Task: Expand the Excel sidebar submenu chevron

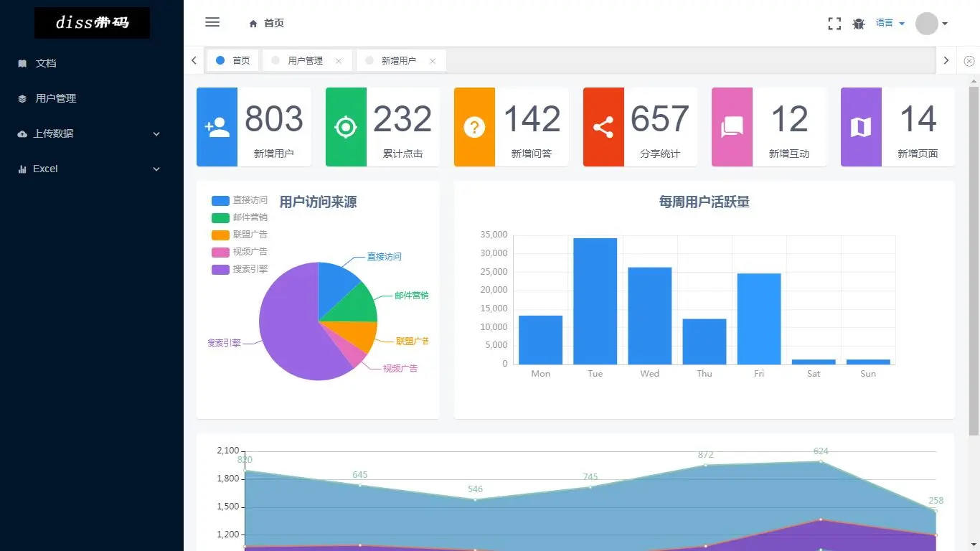Action: (x=156, y=169)
